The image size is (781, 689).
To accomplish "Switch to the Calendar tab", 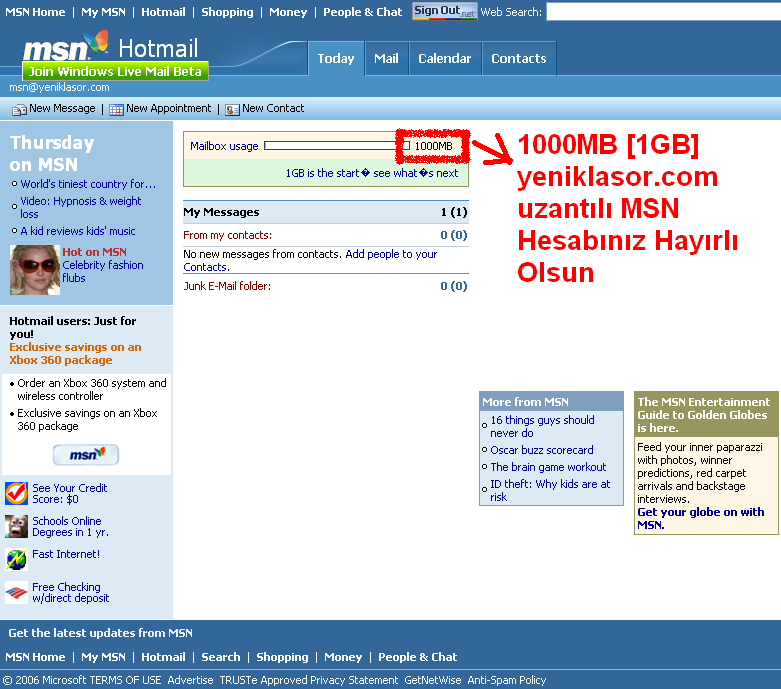I will 444,59.
